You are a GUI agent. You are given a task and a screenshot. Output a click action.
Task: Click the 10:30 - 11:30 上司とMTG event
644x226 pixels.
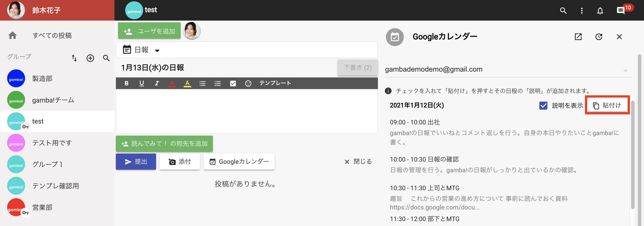point(424,188)
